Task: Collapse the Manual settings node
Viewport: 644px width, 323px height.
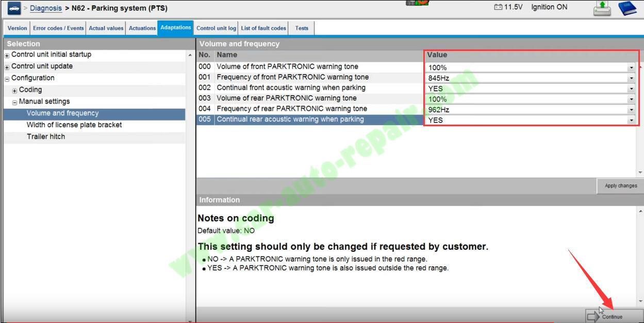Action: click(15, 103)
